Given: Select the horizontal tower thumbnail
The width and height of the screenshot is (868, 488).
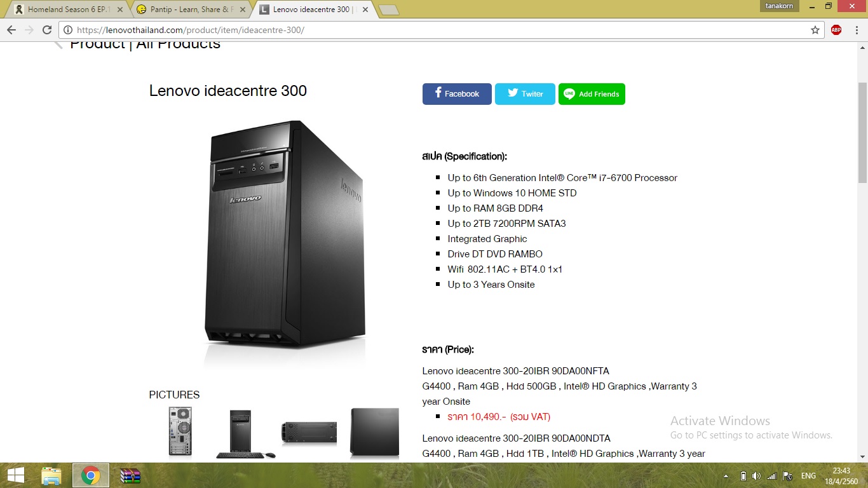Looking at the screenshot, I should (309, 433).
